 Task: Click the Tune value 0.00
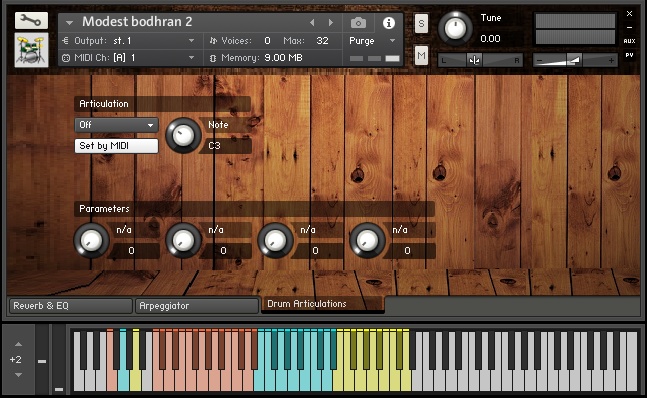click(490, 39)
